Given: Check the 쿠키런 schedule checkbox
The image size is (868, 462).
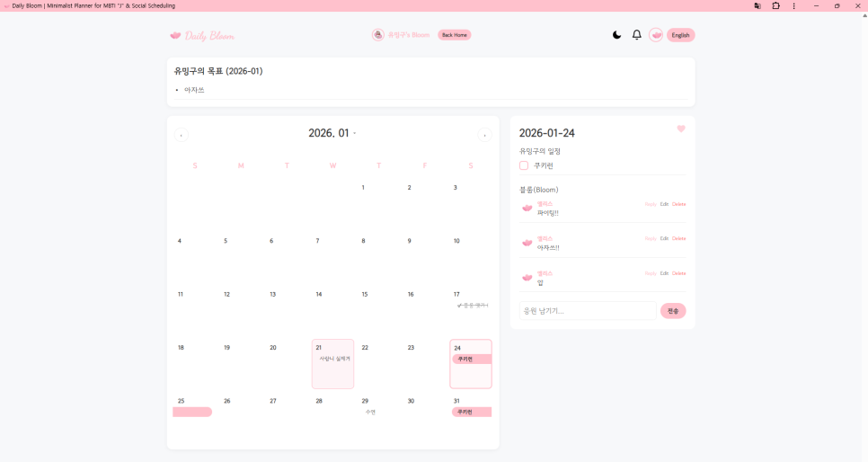Looking at the screenshot, I should [524, 165].
